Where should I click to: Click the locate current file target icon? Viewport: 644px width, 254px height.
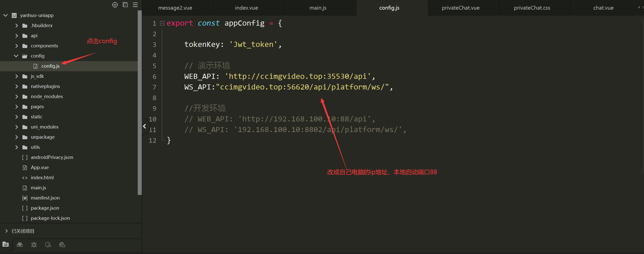point(115,5)
